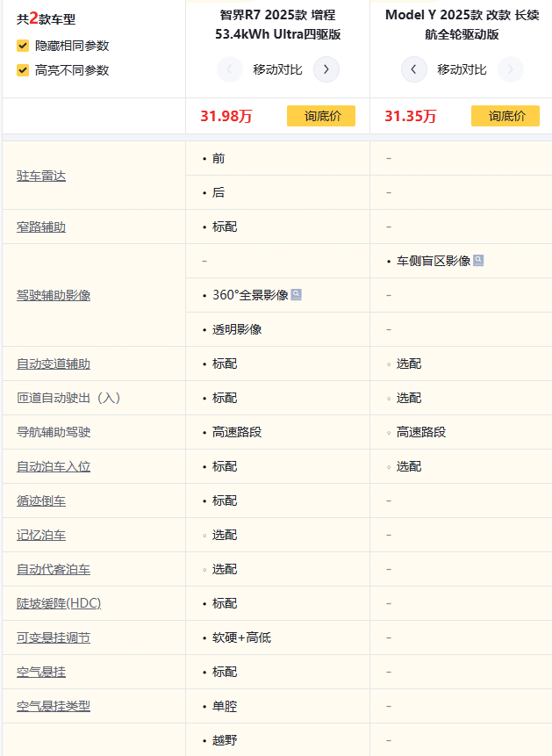Click right arrow under Model Y column
The image size is (552, 756).
[511, 69]
